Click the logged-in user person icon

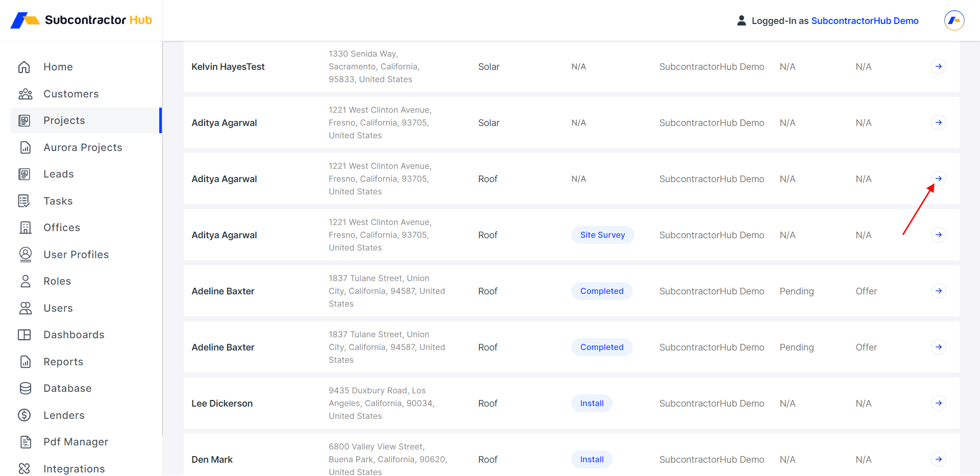741,20
